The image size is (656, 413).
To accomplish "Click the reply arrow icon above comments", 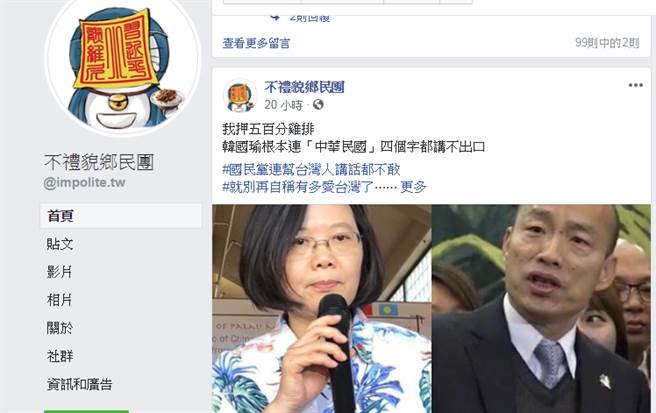I will coord(274,18).
